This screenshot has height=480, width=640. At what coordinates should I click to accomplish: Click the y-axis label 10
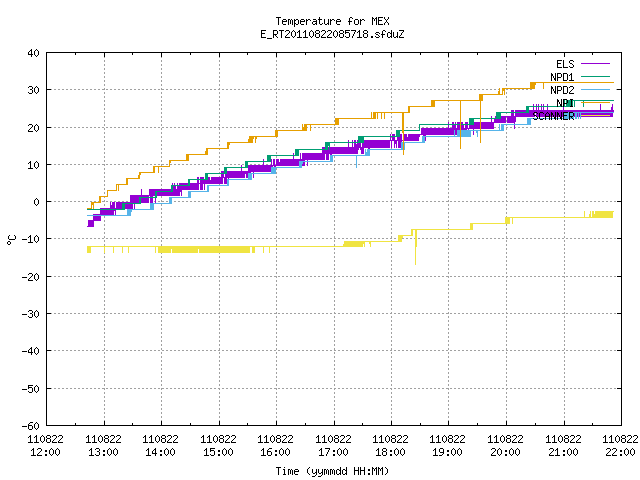33,165
